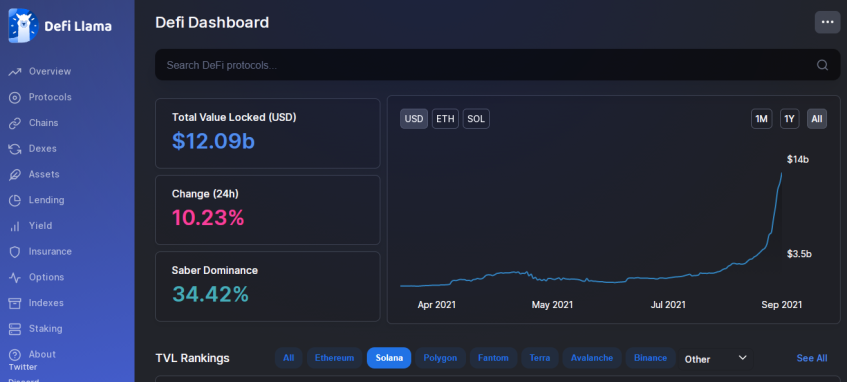Viewport: 847px width, 382px height.
Task: Select the Solana chain filter
Action: pos(389,358)
